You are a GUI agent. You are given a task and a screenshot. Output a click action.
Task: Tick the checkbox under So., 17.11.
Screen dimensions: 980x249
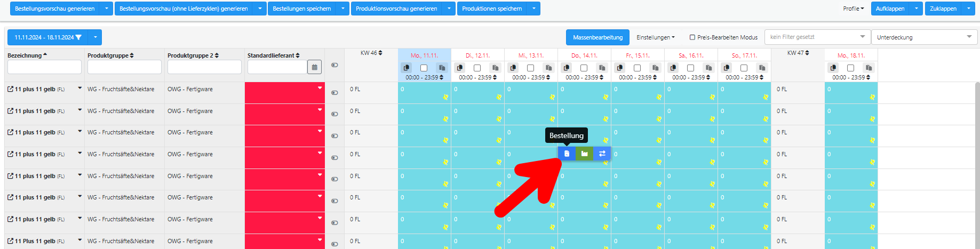point(744,68)
